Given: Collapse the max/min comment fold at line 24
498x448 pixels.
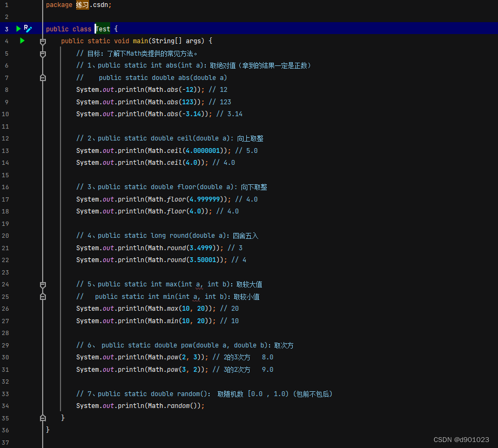Looking at the screenshot, I should [43, 285].
